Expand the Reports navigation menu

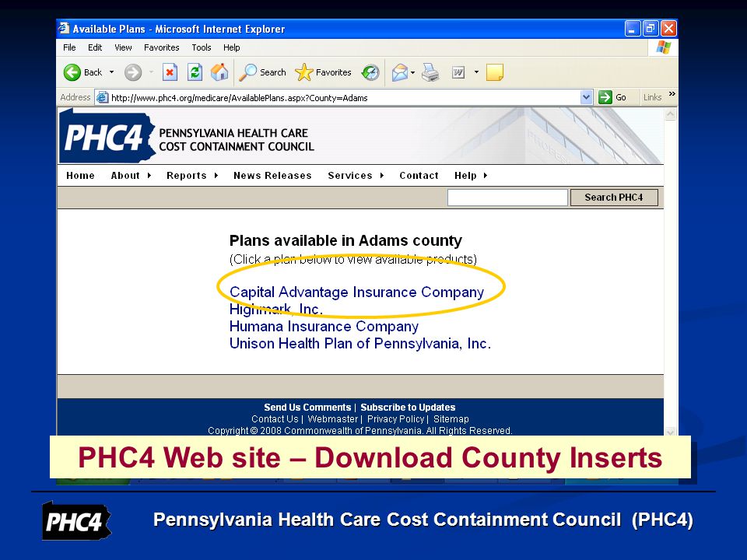click(192, 175)
